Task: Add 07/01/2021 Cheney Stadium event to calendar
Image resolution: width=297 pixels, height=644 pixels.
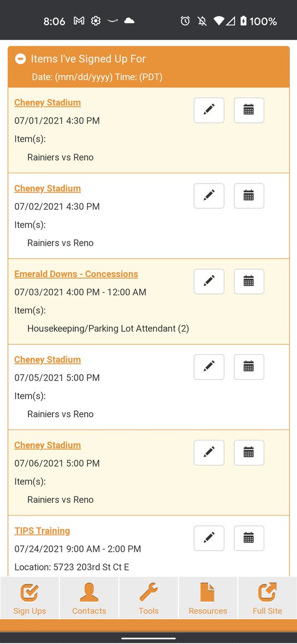Action: point(249,110)
